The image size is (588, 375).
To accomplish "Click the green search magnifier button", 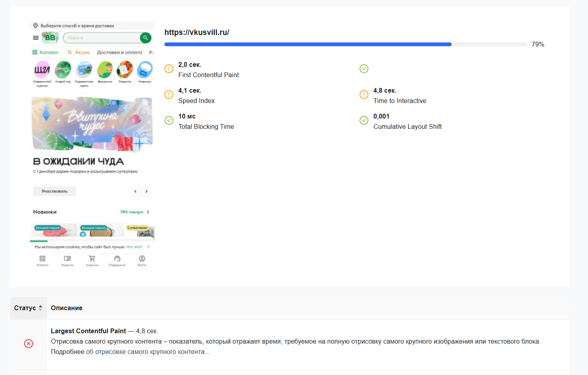I will [x=145, y=38].
